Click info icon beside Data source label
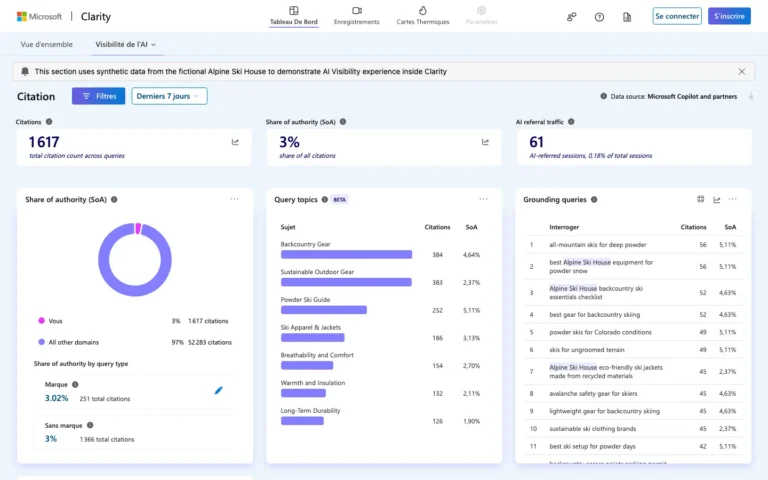 click(x=603, y=96)
